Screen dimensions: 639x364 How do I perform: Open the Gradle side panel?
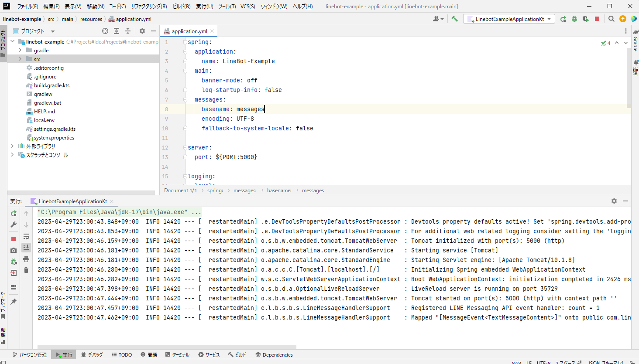tap(635, 40)
